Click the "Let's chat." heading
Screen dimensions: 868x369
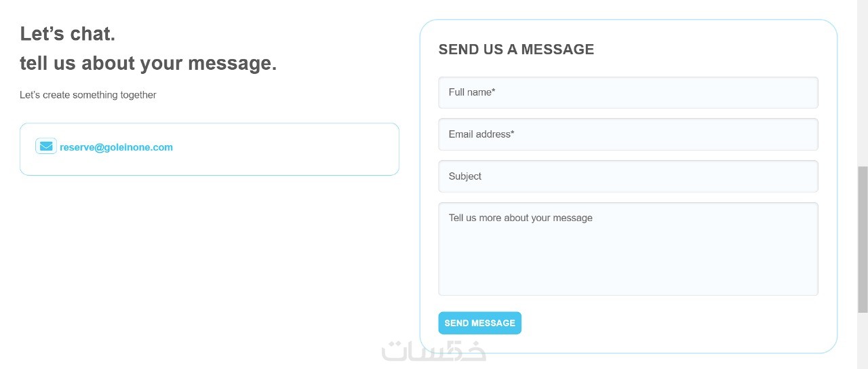click(x=68, y=34)
